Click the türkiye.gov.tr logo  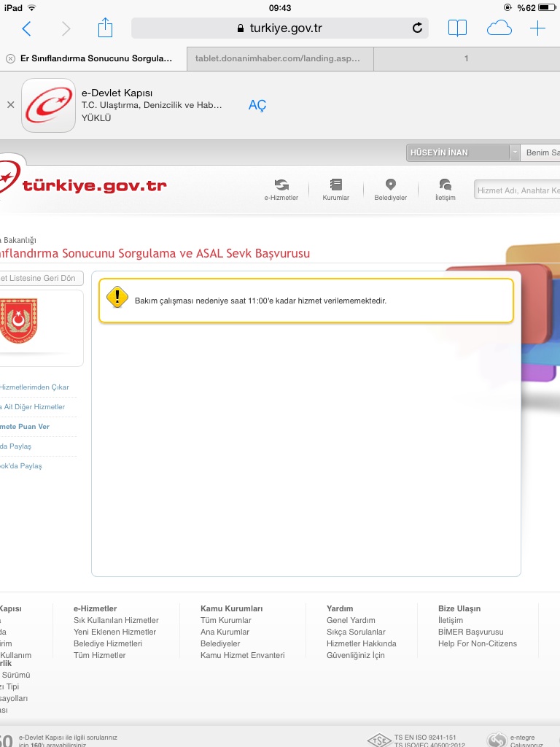point(83,183)
